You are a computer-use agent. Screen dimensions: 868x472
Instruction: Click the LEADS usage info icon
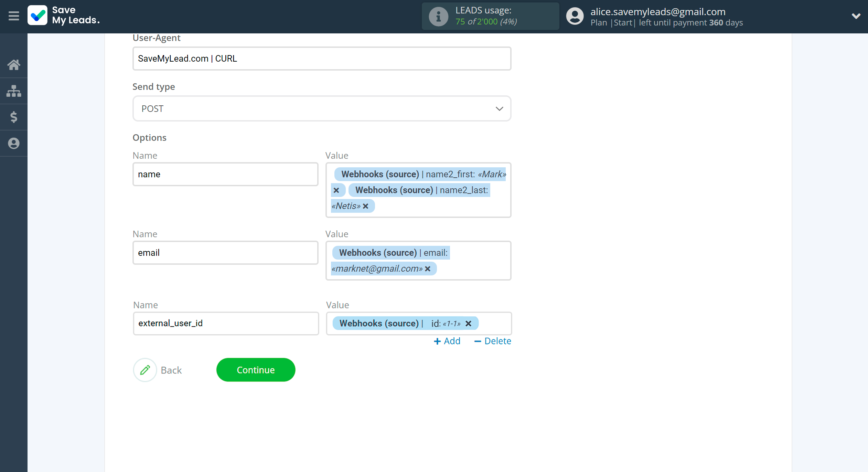click(438, 16)
